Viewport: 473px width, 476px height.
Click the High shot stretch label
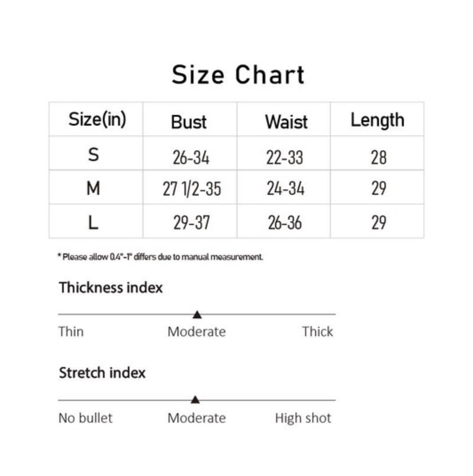coord(303,418)
